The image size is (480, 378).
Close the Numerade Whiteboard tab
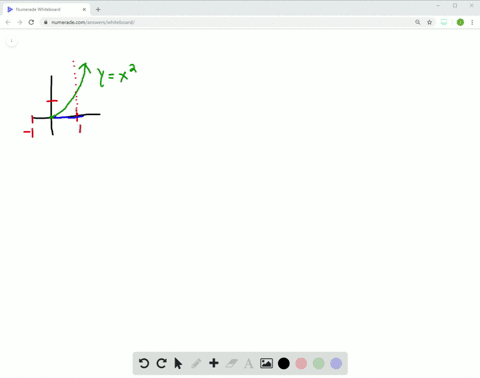(x=84, y=9)
